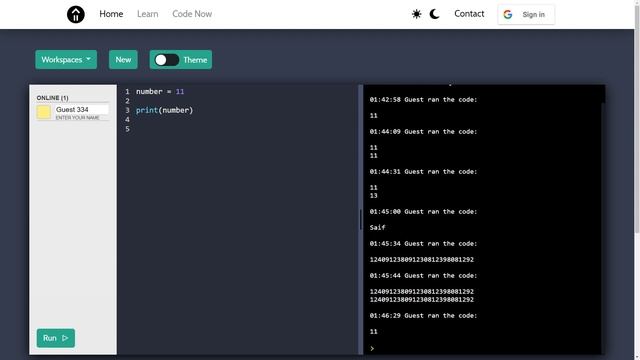Image resolution: width=640 pixels, height=360 pixels.
Task: Click console entry '01:42:58 Guest ran the code:'
Action: 423,100
